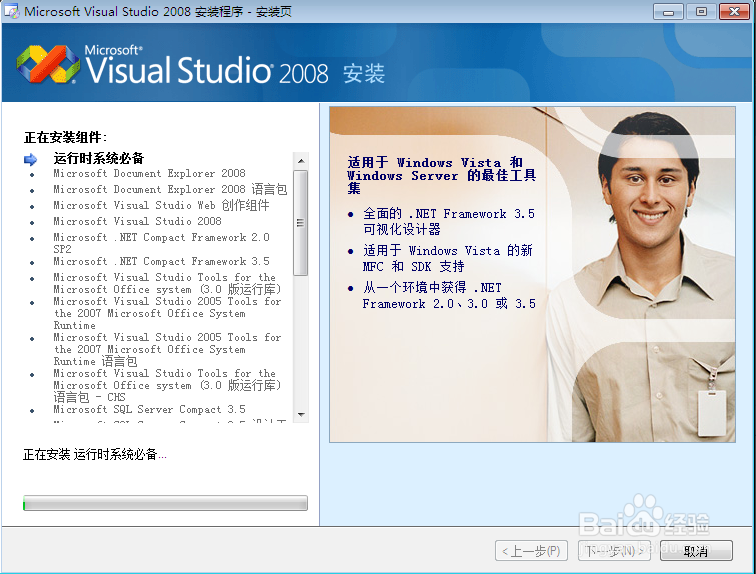Click the Visual Studio logo in banner

point(48,65)
